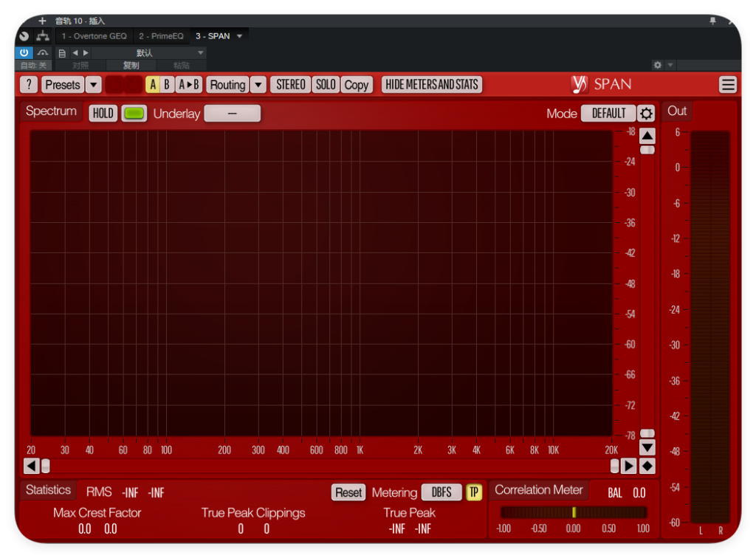The image size is (756, 558).
Task: Click the 自动: 关 automation button
Action: 34,65
